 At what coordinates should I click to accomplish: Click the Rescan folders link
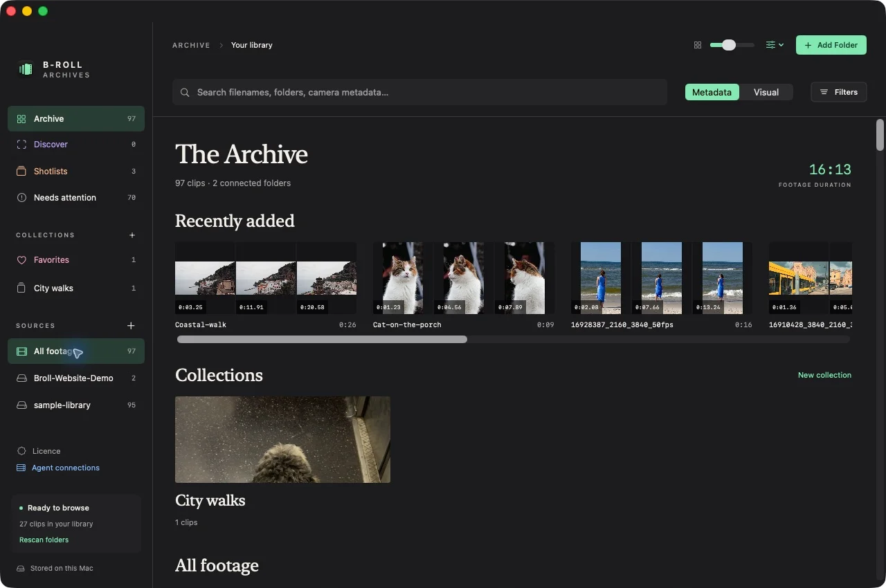44,540
